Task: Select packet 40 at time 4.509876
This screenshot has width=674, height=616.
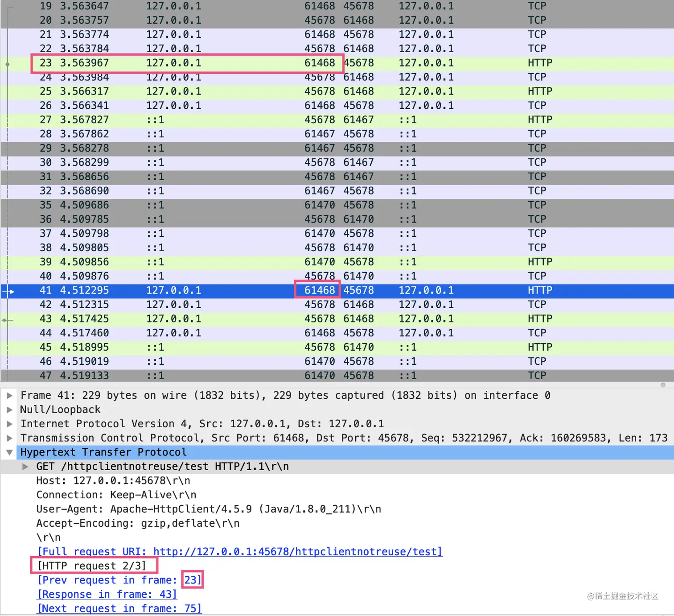Action: click(337, 276)
